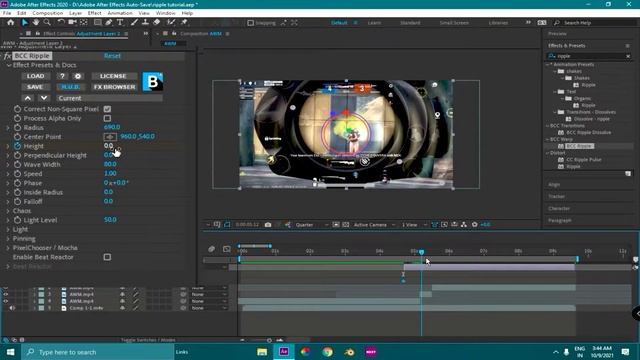Select the Horizontal Type tool
The image size is (640, 360).
pos(120,22)
